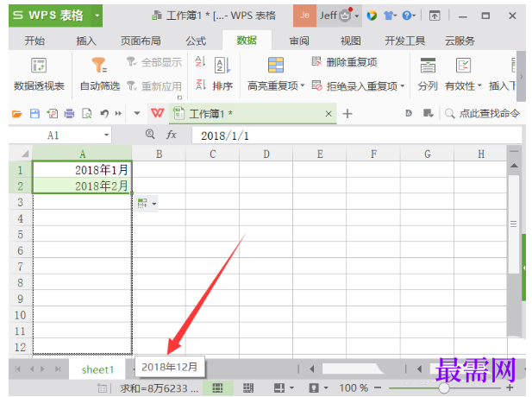Viewport: 532px width, 397px height.
Task: Click the Save disk icon
Action: click(35, 113)
